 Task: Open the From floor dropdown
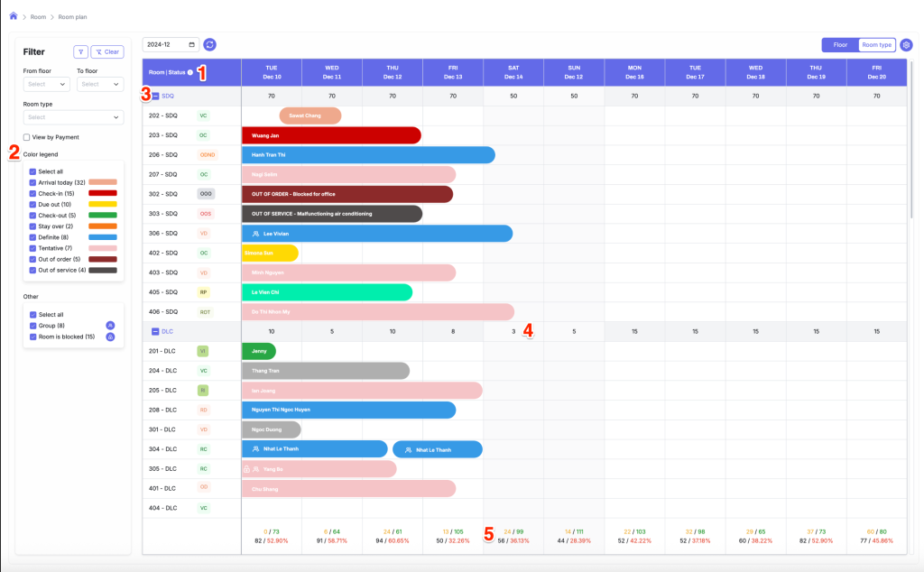46,84
